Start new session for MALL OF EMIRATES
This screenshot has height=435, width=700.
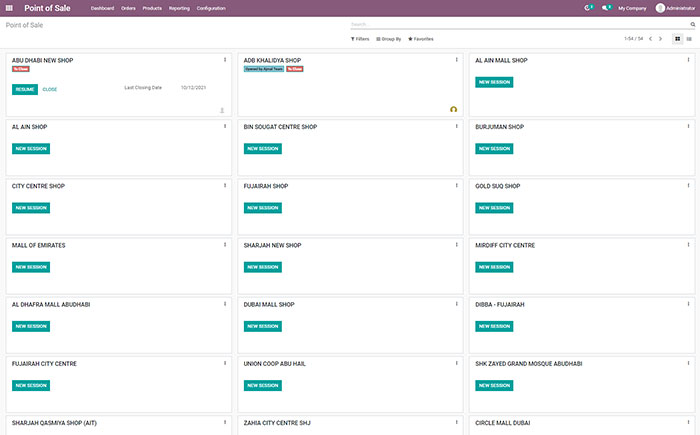click(31, 267)
